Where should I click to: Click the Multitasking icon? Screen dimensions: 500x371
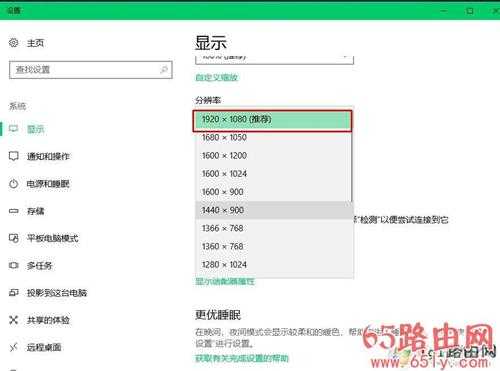(14, 265)
